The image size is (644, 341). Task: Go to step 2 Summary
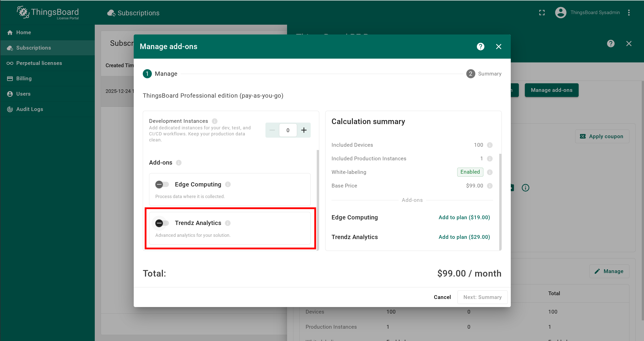pos(484,74)
